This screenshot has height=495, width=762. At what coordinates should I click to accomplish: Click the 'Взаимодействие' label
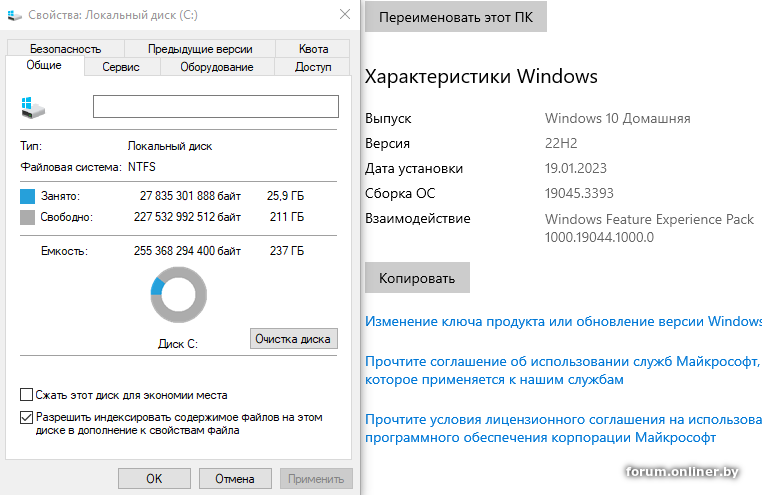417,219
